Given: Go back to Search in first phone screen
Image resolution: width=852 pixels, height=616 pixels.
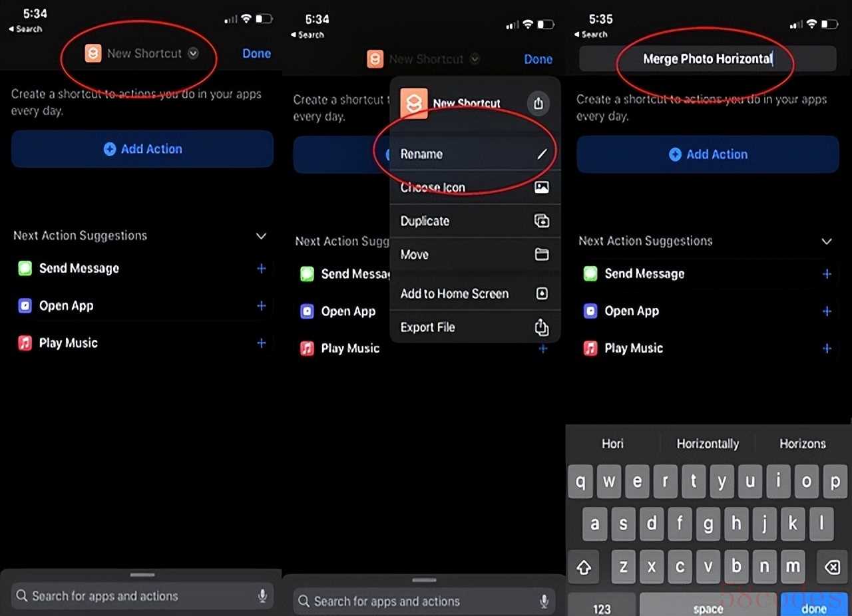Looking at the screenshot, I should 25,29.
